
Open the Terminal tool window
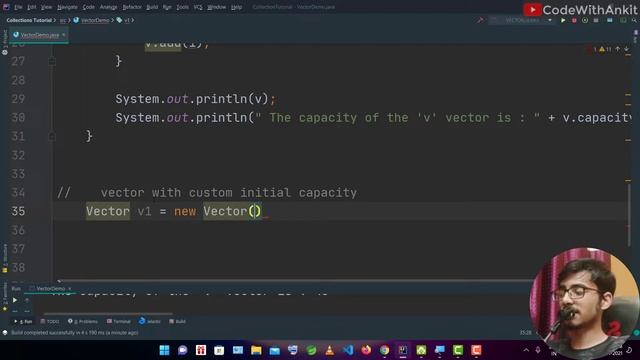point(119,322)
